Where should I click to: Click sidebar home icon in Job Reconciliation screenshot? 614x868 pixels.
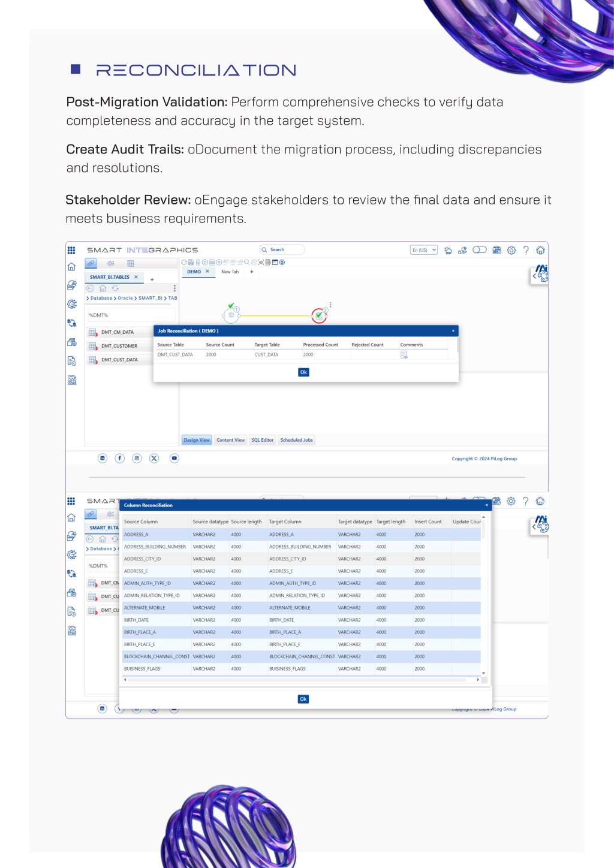pos(71,267)
